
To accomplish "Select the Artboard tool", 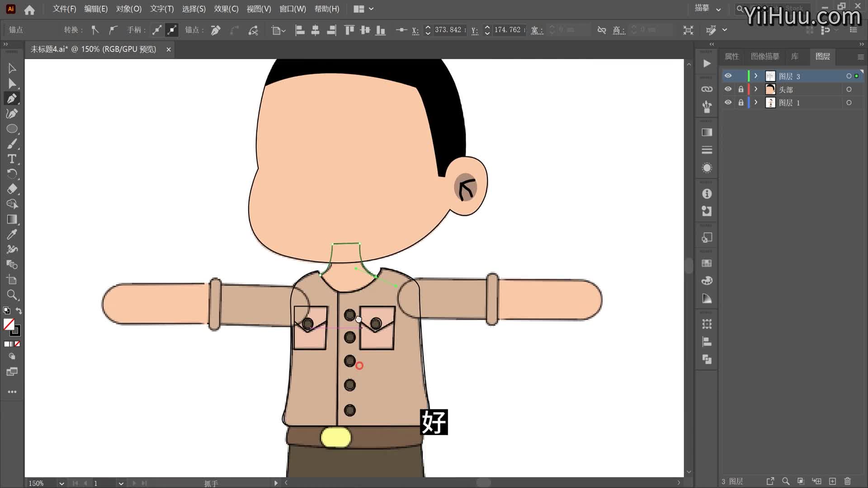I will [12, 280].
